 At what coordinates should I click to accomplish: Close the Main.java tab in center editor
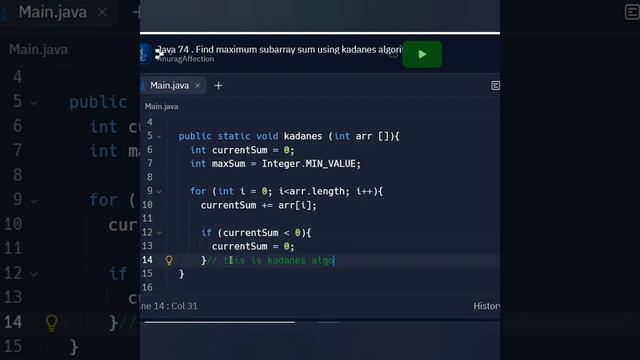point(198,85)
